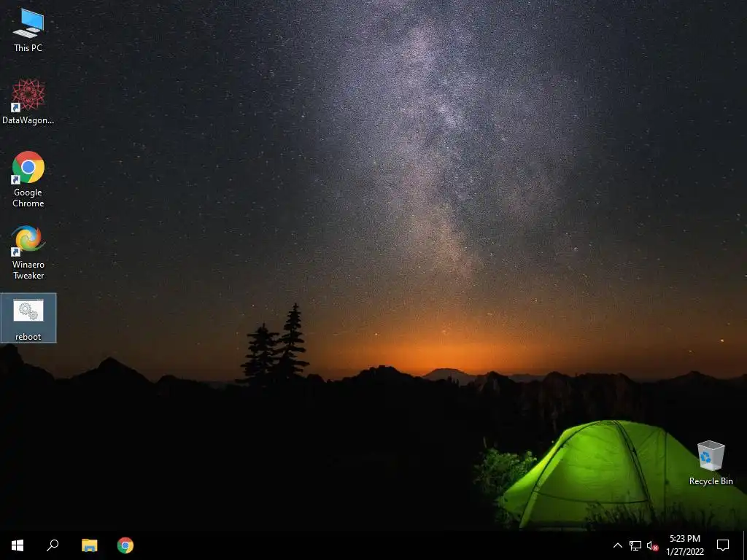This screenshot has width=747, height=560.
Task: Open the clock showing 5:23 PM
Action: click(x=685, y=545)
